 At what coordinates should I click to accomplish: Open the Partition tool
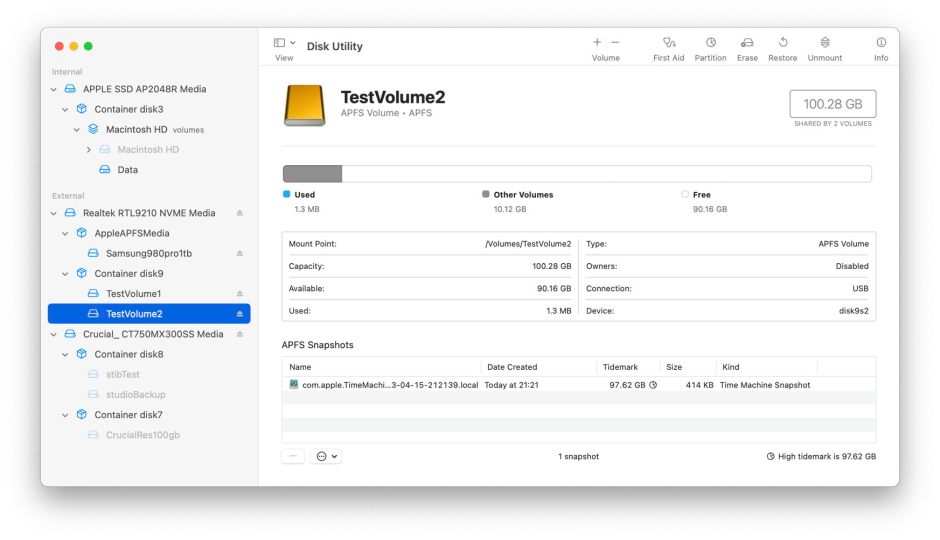pyautogui.click(x=710, y=43)
